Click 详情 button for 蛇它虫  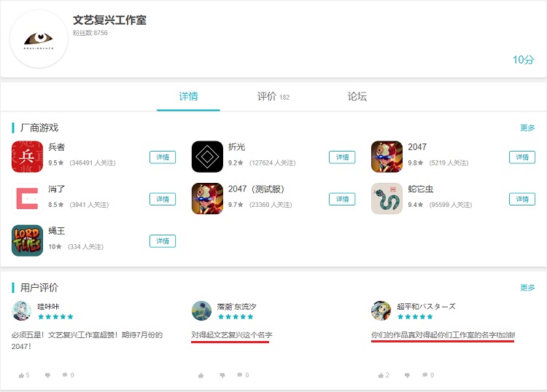point(522,199)
